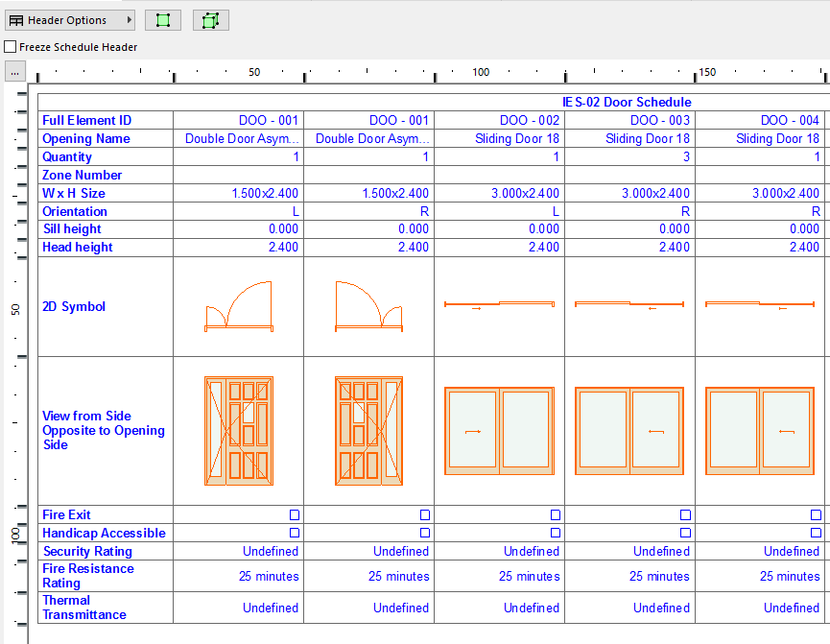The image size is (830, 644).
Task: Select Thermal Transmittance Undefined for DOO-003
Action: 629,608
